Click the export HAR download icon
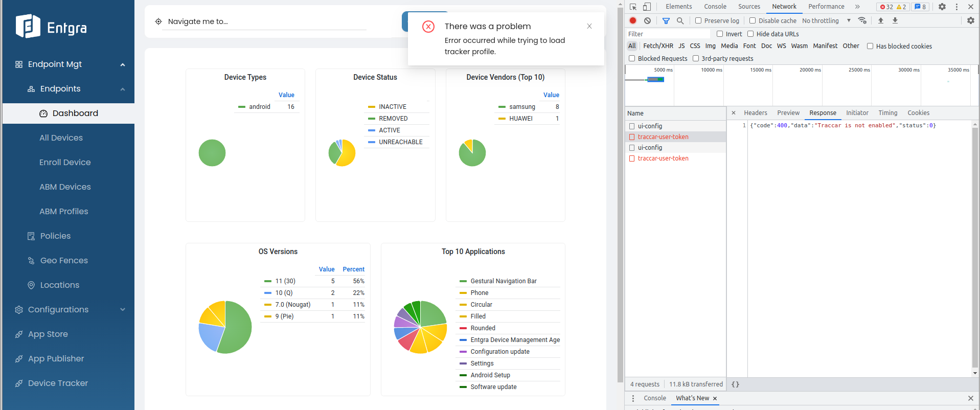 click(895, 20)
